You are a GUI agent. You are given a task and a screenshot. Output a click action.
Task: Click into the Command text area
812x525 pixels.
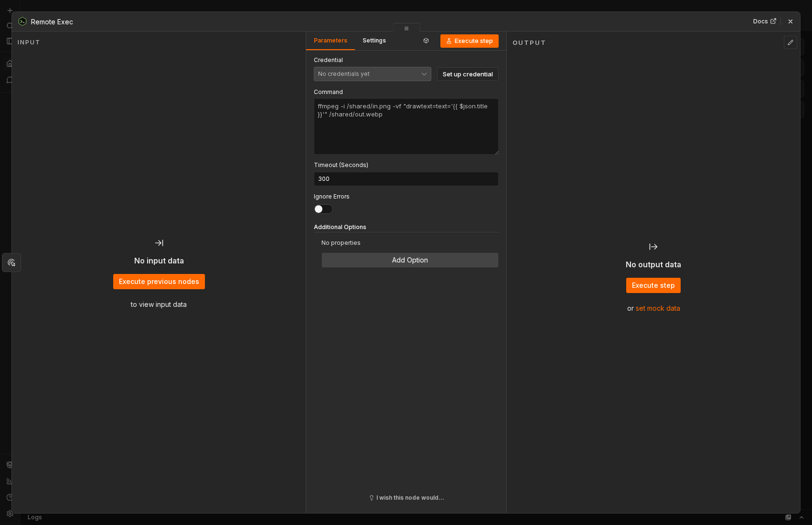pos(406,126)
